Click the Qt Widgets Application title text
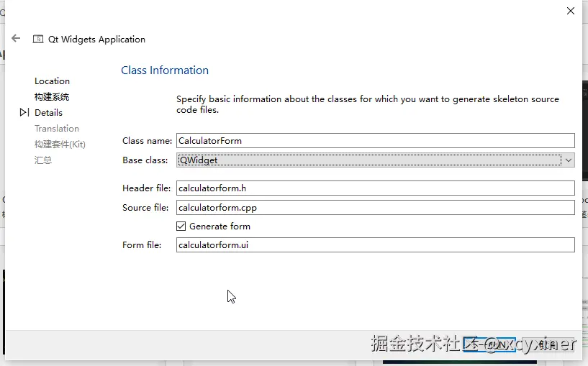Image resolution: width=588 pixels, height=366 pixels. tap(96, 40)
